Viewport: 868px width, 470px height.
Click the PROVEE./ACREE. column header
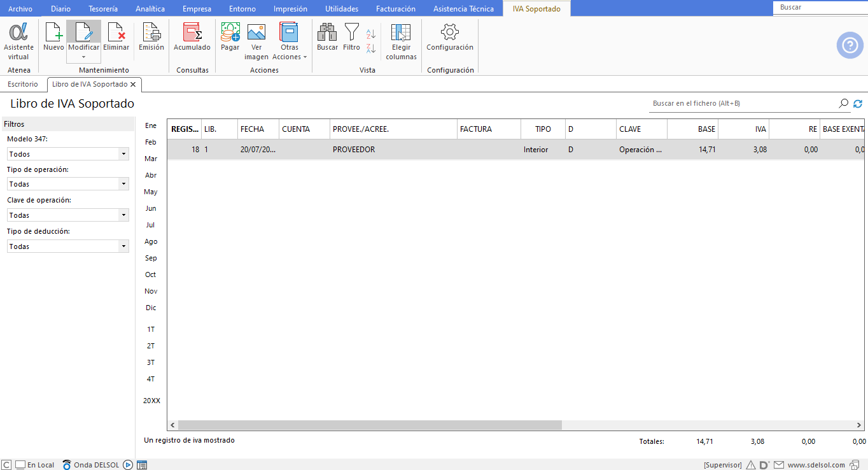pyautogui.click(x=393, y=129)
